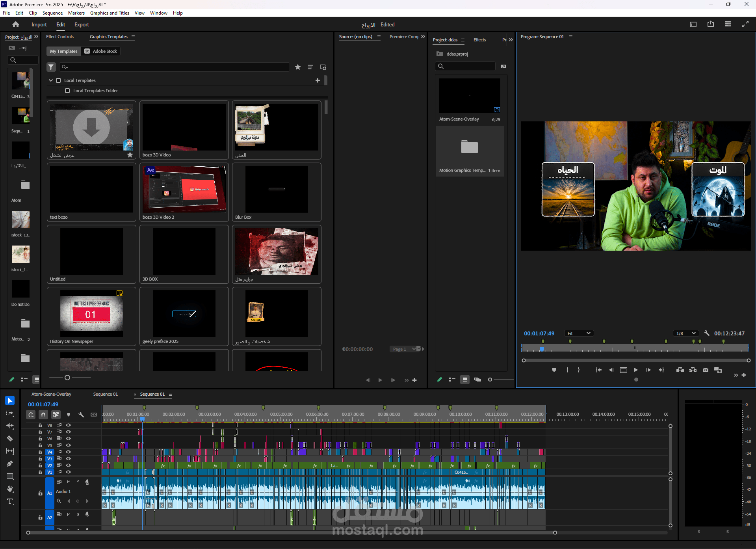The width and height of the screenshot is (756, 549).
Task: Toggle visibility of track V1
Action: click(68, 472)
